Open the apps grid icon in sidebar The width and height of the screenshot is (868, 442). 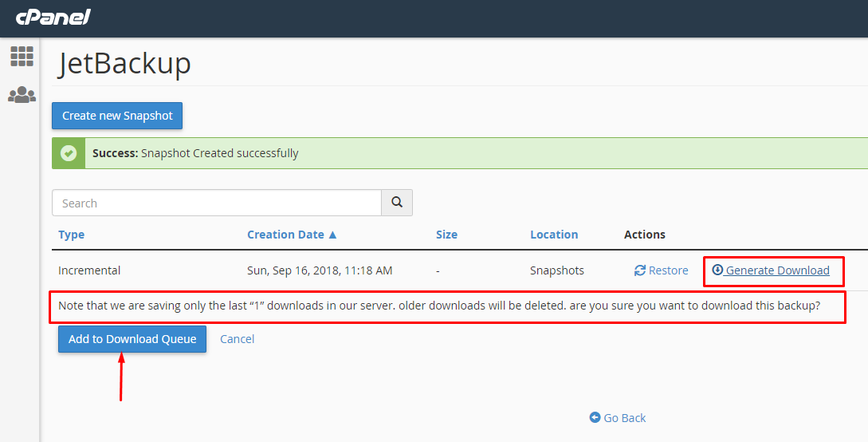click(x=22, y=56)
